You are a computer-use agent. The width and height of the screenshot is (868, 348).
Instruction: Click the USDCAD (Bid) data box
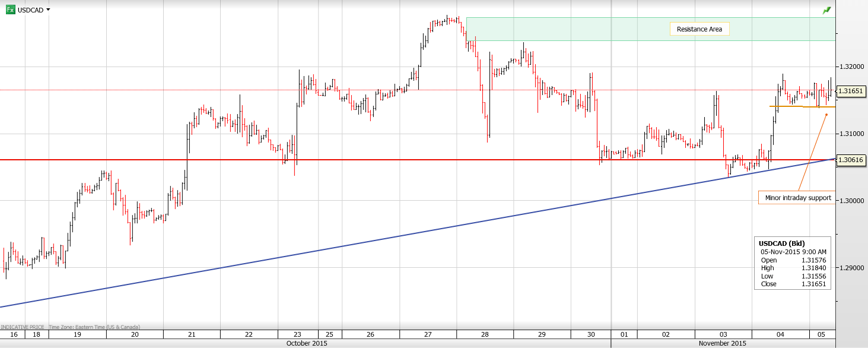(x=792, y=264)
